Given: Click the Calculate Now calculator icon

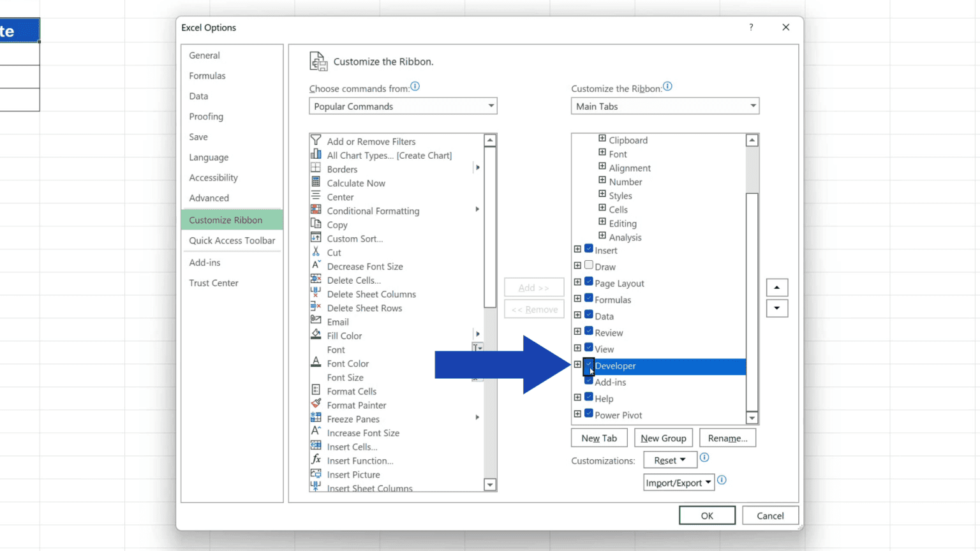Looking at the screenshot, I should pos(316,182).
